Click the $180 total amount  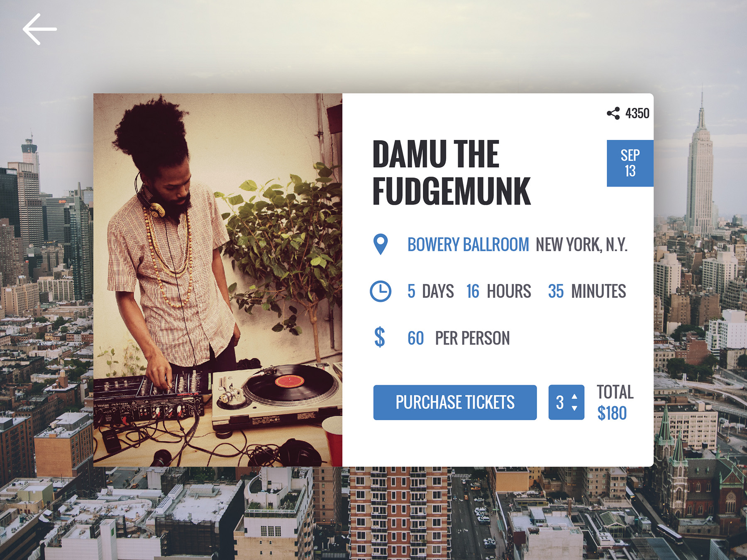click(612, 413)
